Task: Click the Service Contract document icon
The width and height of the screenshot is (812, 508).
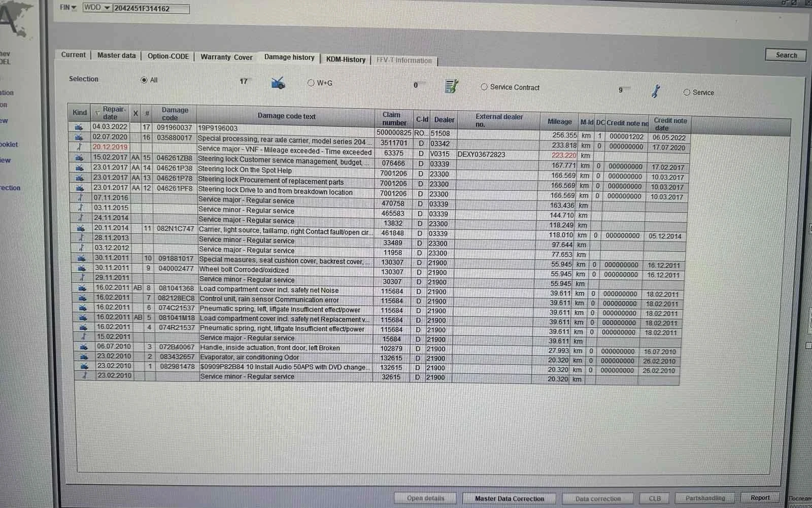Action: pyautogui.click(x=451, y=86)
